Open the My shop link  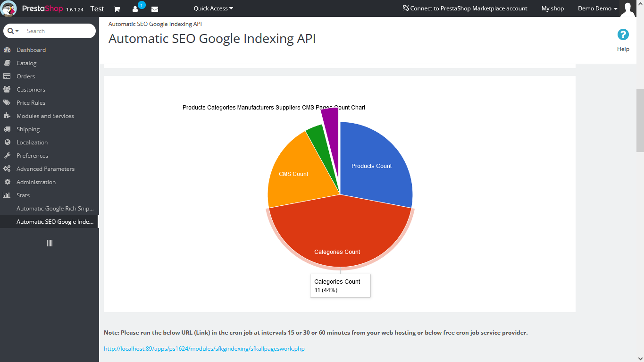point(552,8)
